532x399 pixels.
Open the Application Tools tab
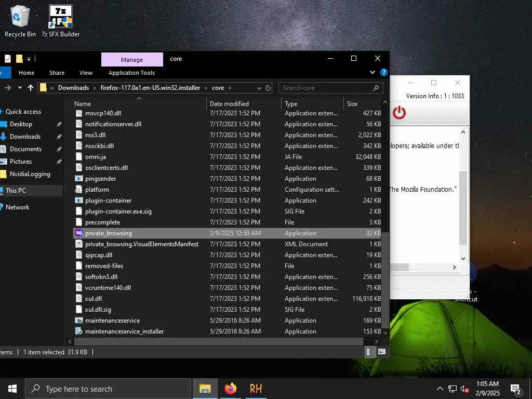point(131,73)
